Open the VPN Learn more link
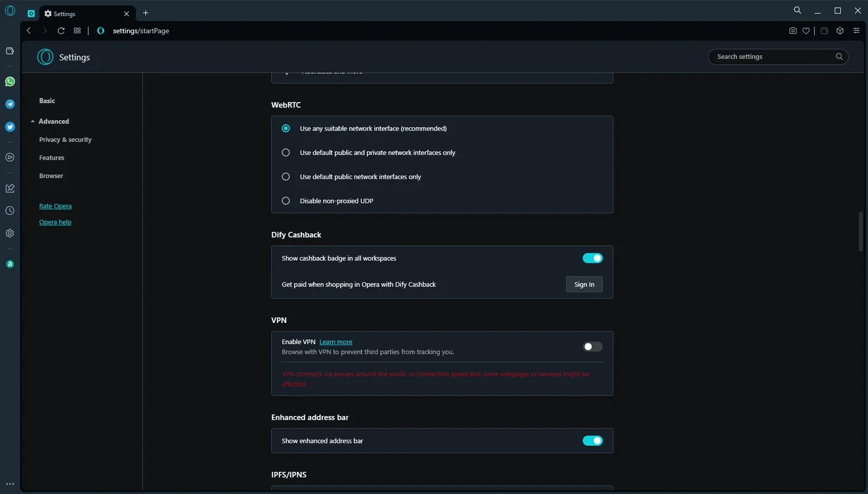This screenshot has height=494, width=868. pos(335,341)
